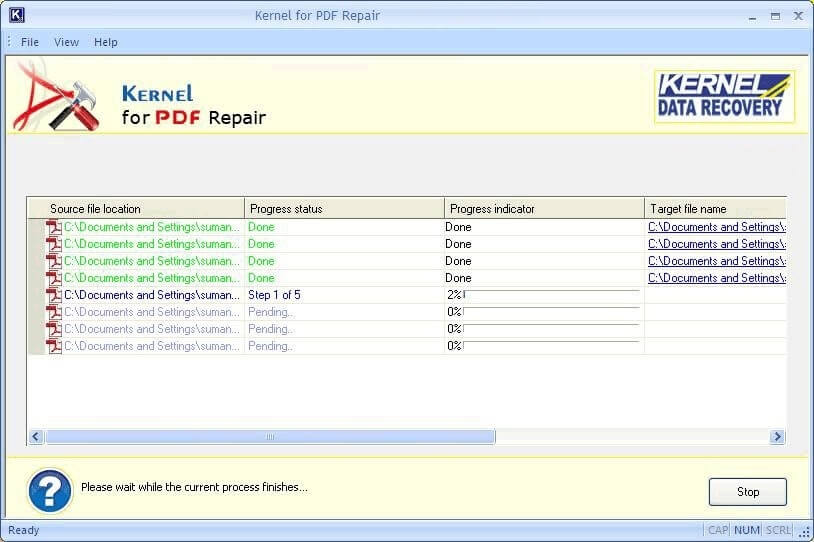
Task: Click the 'Ready' status bar text
Action: click(x=23, y=530)
